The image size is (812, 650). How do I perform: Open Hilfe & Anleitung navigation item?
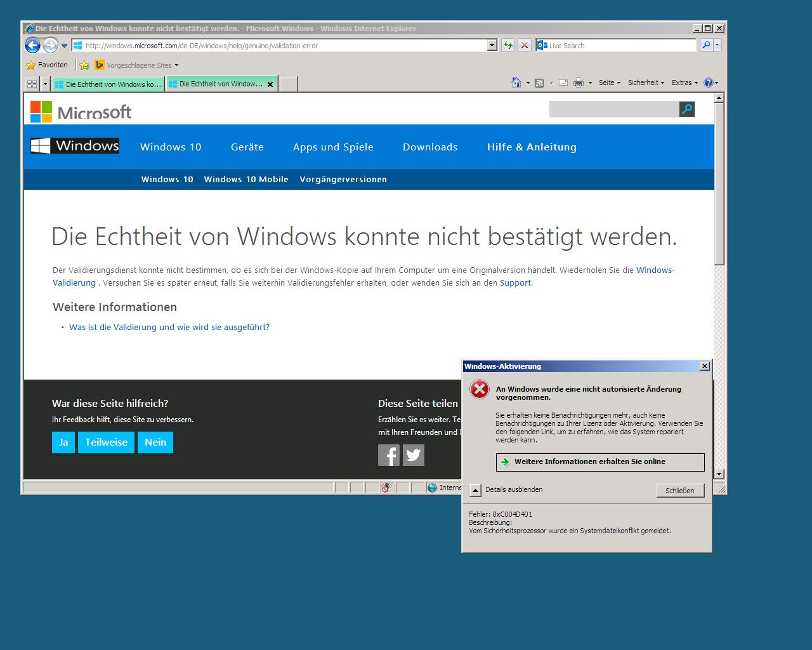pyautogui.click(x=532, y=147)
